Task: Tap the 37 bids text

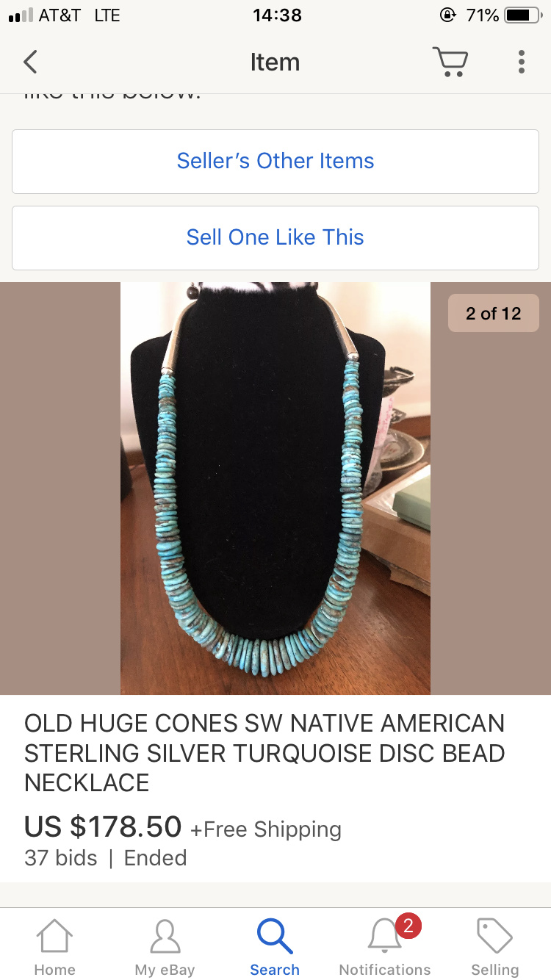Action: [x=61, y=858]
